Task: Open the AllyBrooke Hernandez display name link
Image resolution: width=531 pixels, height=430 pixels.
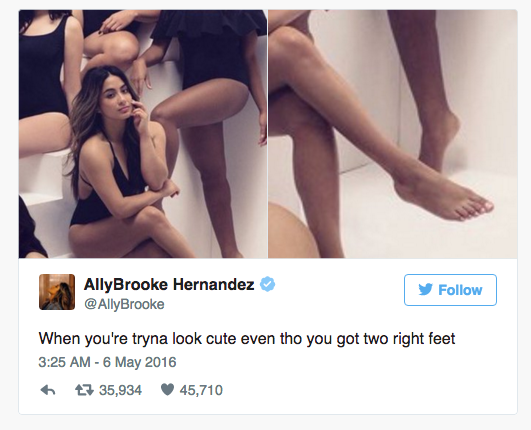Action: point(169,284)
